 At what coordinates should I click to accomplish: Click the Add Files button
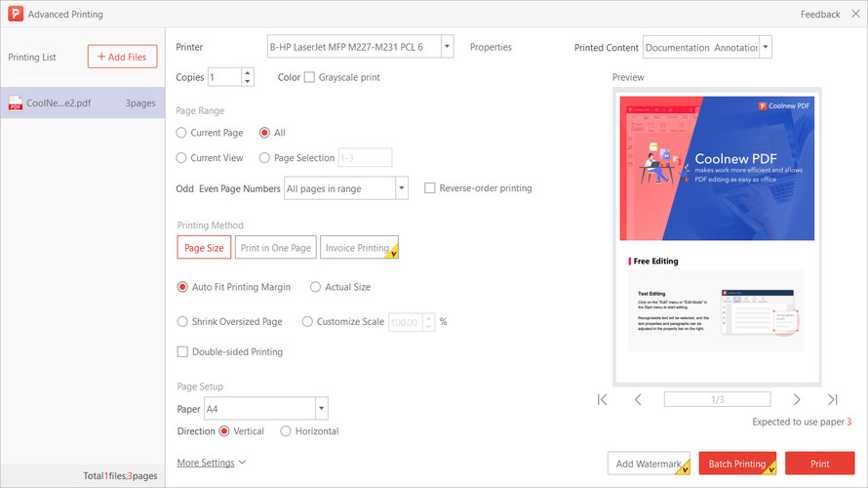click(x=122, y=57)
